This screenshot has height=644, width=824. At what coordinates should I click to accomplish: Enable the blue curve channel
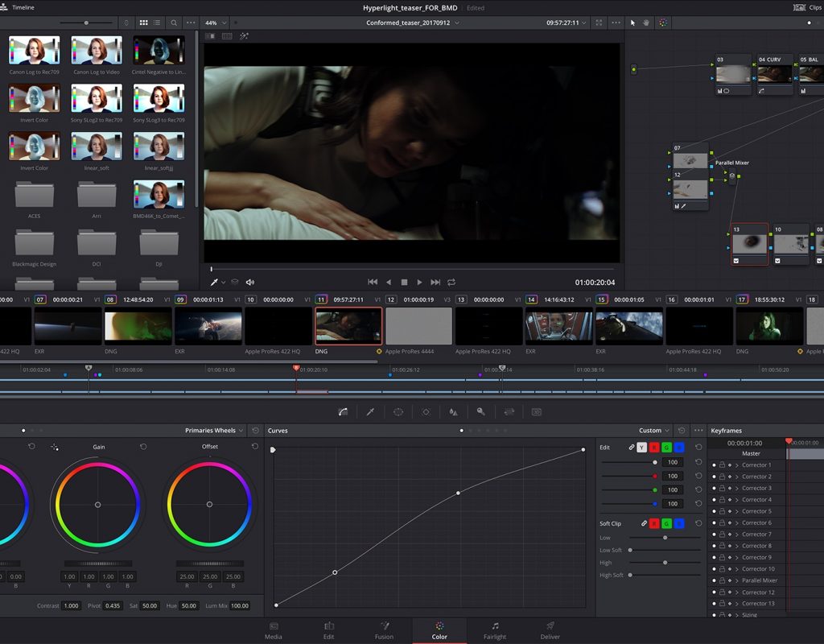coord(679,448)
